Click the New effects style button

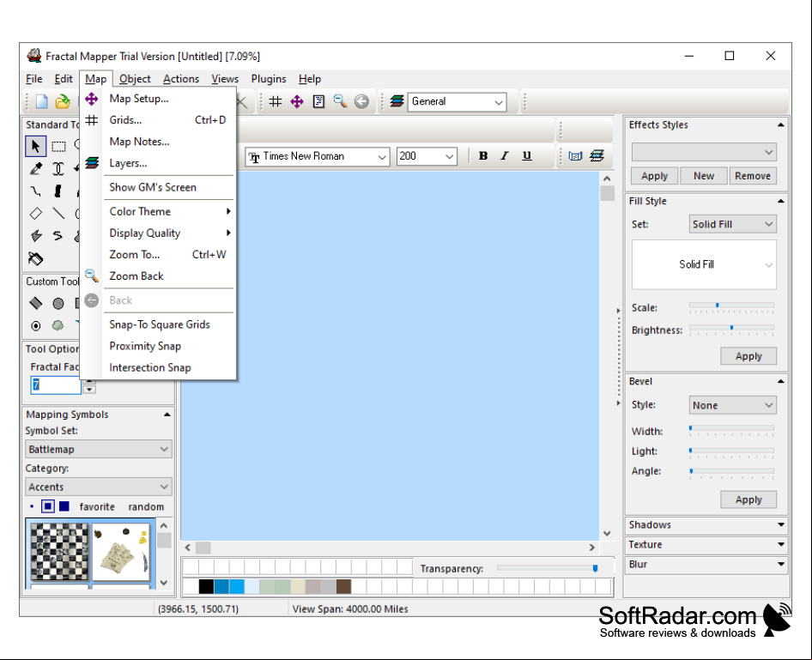(x=704, y=176)
